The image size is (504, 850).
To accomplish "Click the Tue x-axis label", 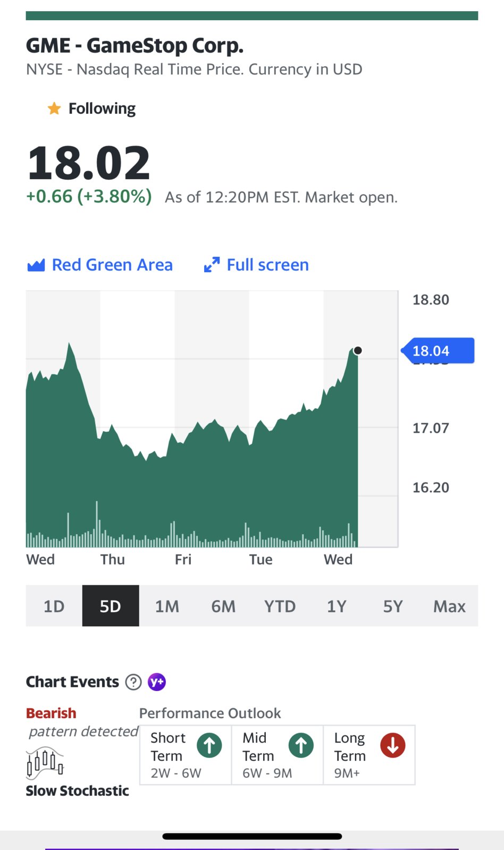I will click(x=261, y=559).
